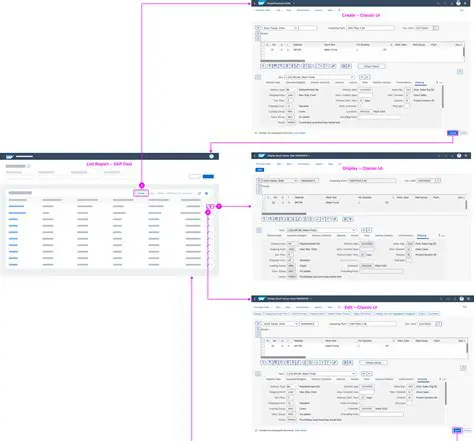This screenshot has width=474, height=441.
Task: Click the blue Edit button in Display window
Action: click(260, 170)
